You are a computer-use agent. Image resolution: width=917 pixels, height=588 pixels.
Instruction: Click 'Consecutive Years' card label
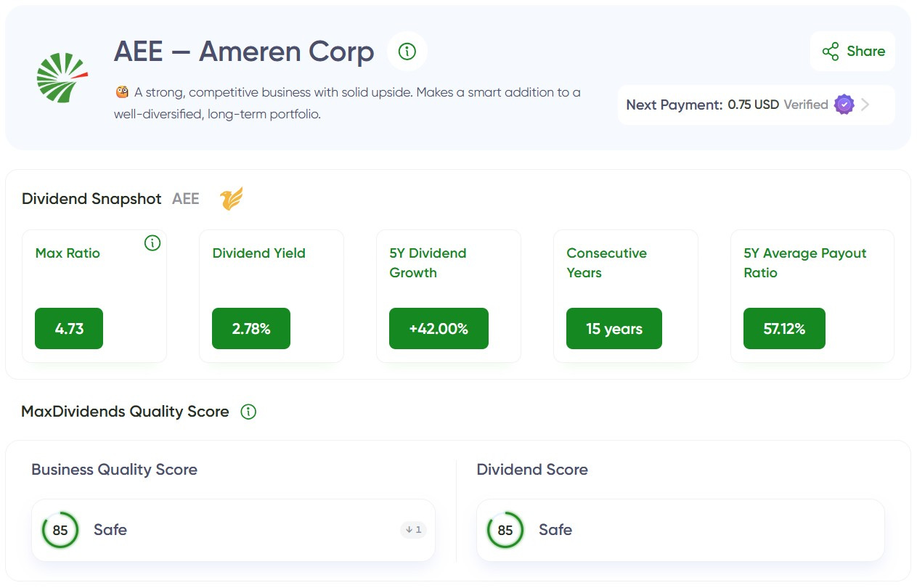(607, 263)
